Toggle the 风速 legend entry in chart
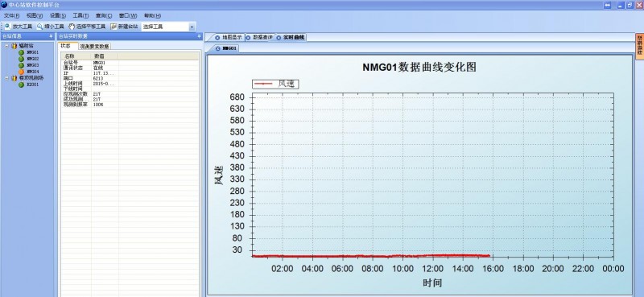 275,84
